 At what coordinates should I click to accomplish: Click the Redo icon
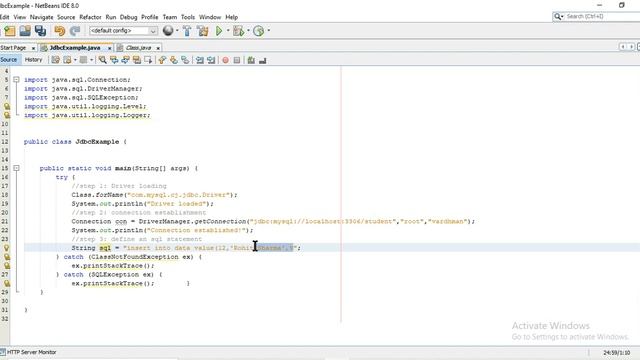75,31
